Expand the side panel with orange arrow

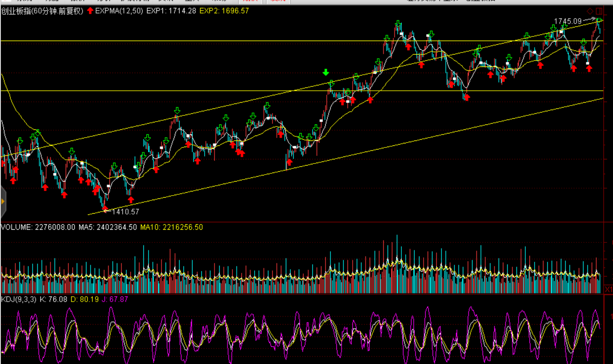coord(3,201)
